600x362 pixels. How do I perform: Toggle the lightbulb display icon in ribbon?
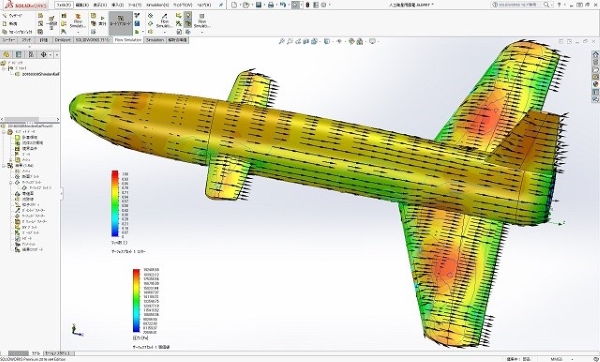click(188, 15)
